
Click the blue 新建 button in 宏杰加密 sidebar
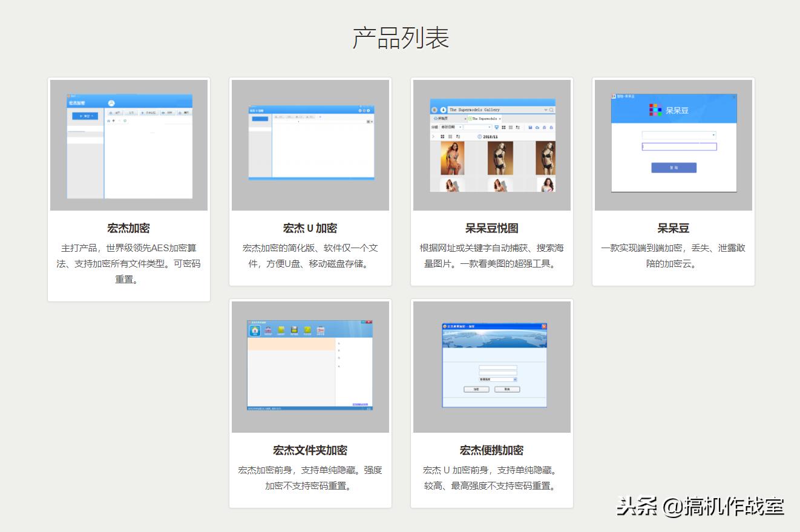point(85,115)
